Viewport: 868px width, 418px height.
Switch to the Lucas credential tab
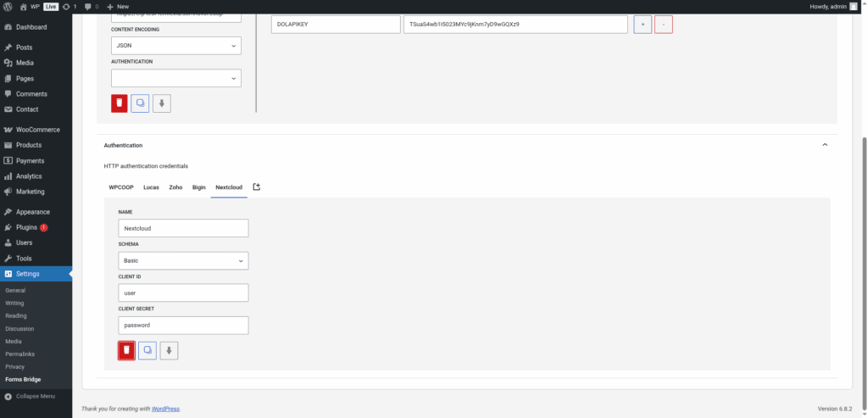(x=151, y=187)
